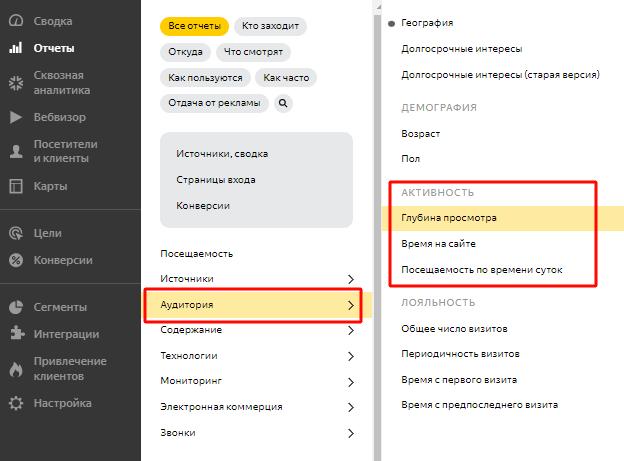Image resolution: width=624 pixels, height=461 pixels.
Task: Click the Настройка gear icon
Action: coord(15,403)
